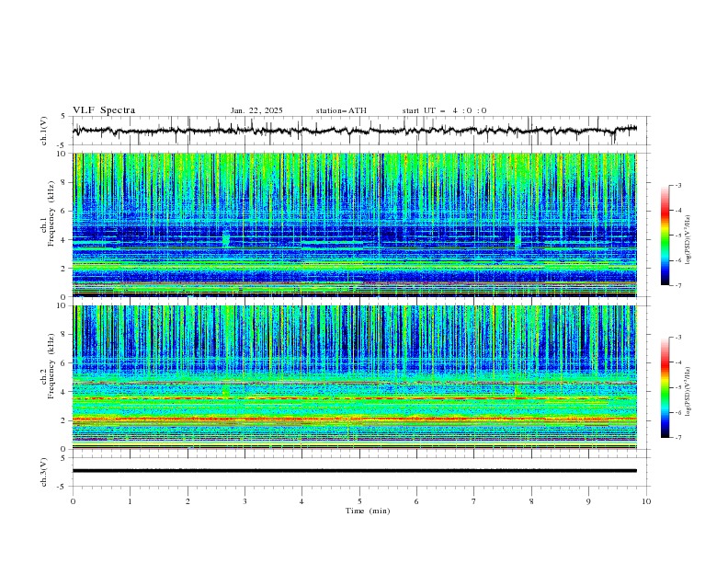Click the ch.2 spectrogram panel
The height and width of the screenshot is (563, 728).
tap(355, 377)
